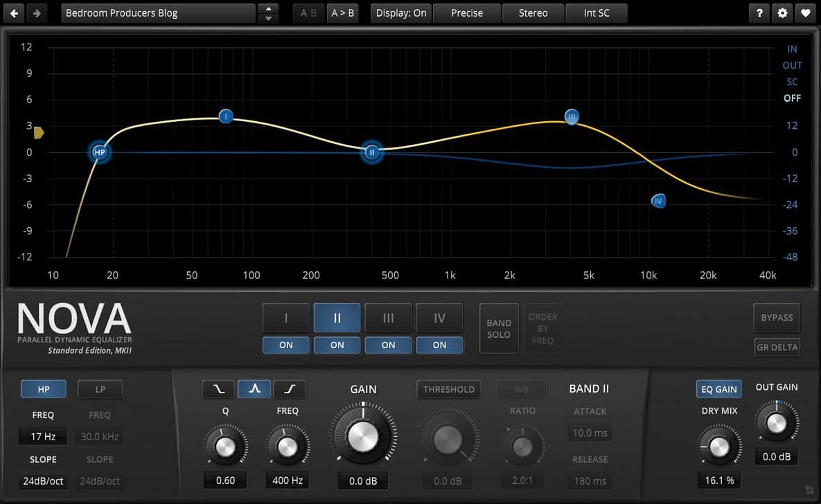Click the main GAIN knob

click(362, 437)
